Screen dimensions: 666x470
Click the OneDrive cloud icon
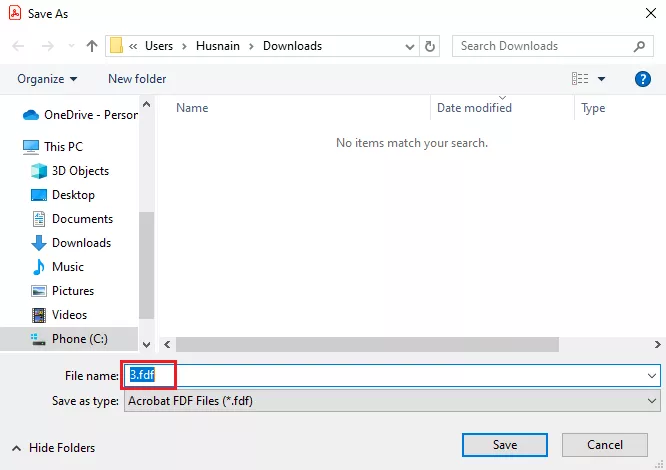pos(31,115)
